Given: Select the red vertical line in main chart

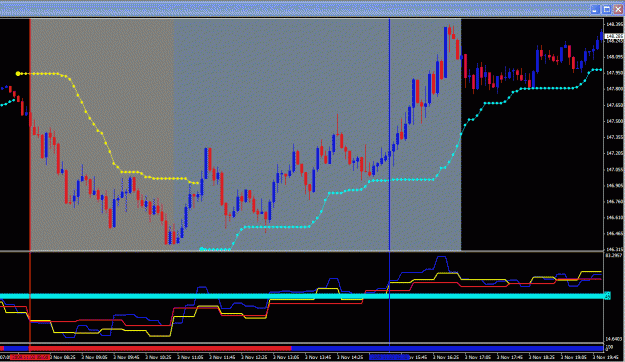Looking at the screenshot, I should coord(30,134).
